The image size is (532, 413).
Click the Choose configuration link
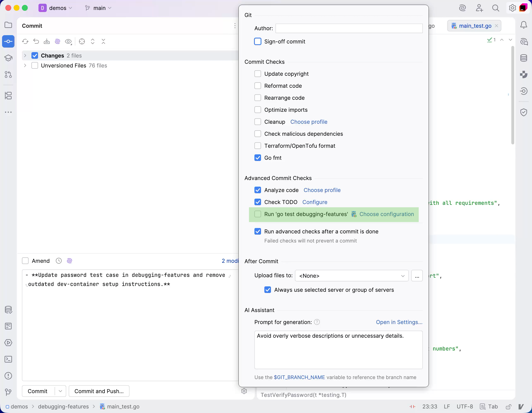386,214
